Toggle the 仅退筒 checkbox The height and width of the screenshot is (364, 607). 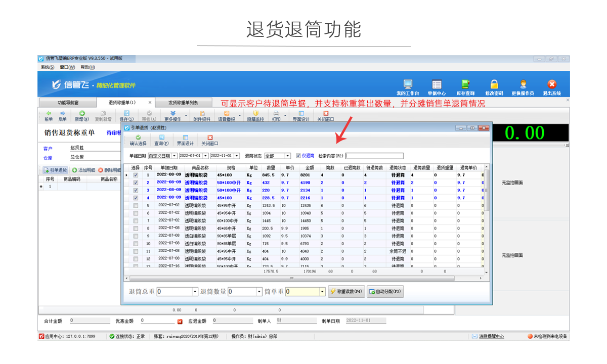pyautogui.click(x=298, y=156)
